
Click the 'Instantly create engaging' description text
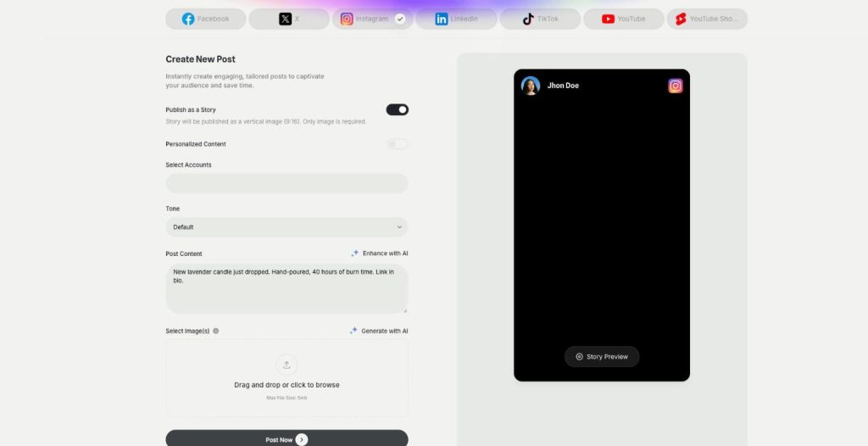[245, 81]
